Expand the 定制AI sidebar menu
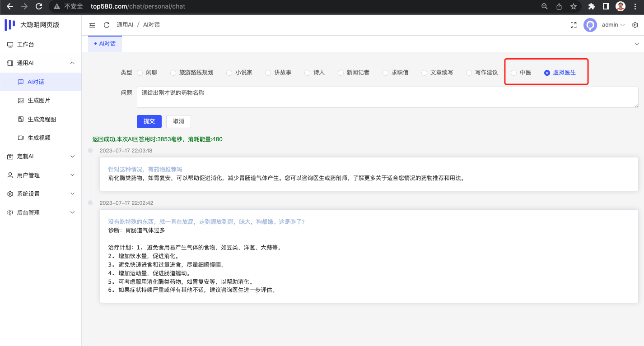This screenshot has width=644, height=346. click(41, 157)
